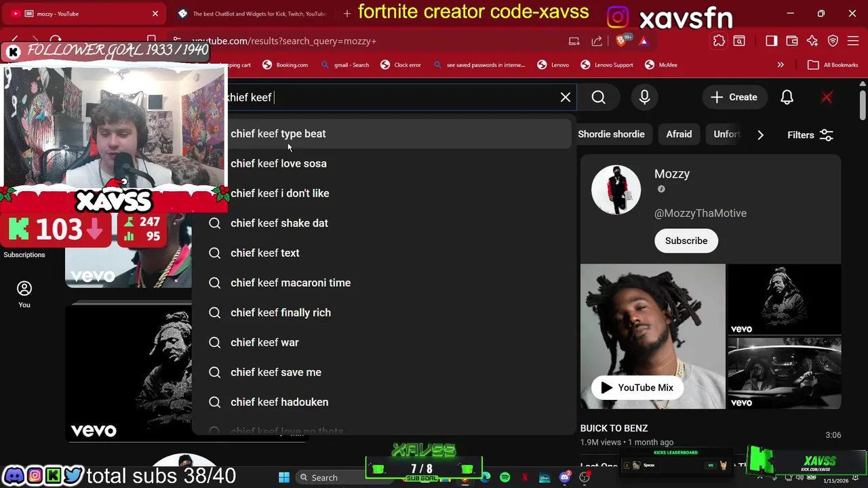The image size is (868, 488).
Task: Choose suggestion chief keef shake dat
Action: 383,223
